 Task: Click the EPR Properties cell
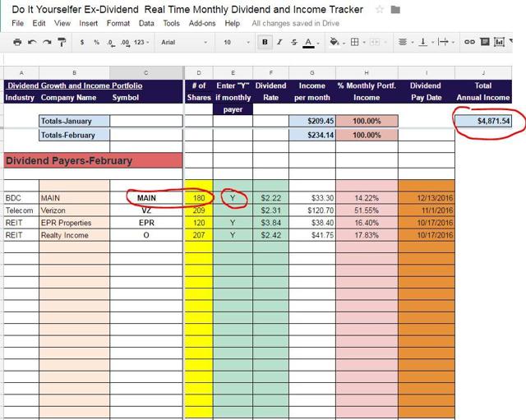(74, 223)
